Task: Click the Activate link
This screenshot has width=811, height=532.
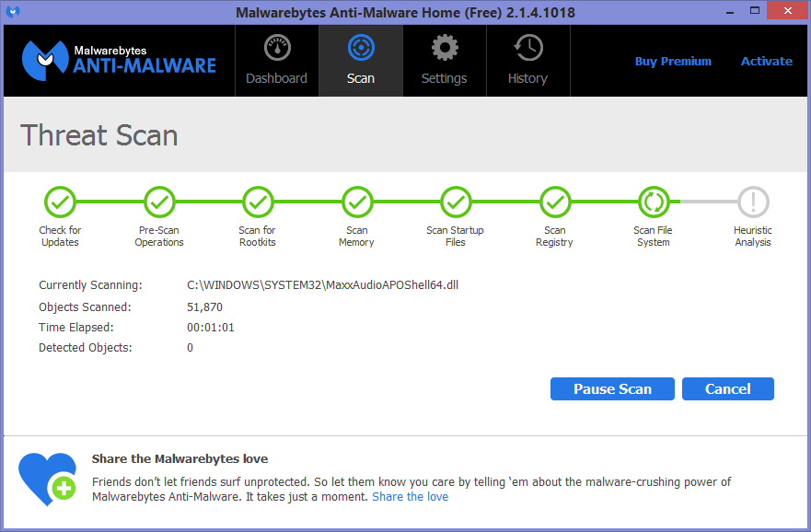Action: tap(767, 61)
